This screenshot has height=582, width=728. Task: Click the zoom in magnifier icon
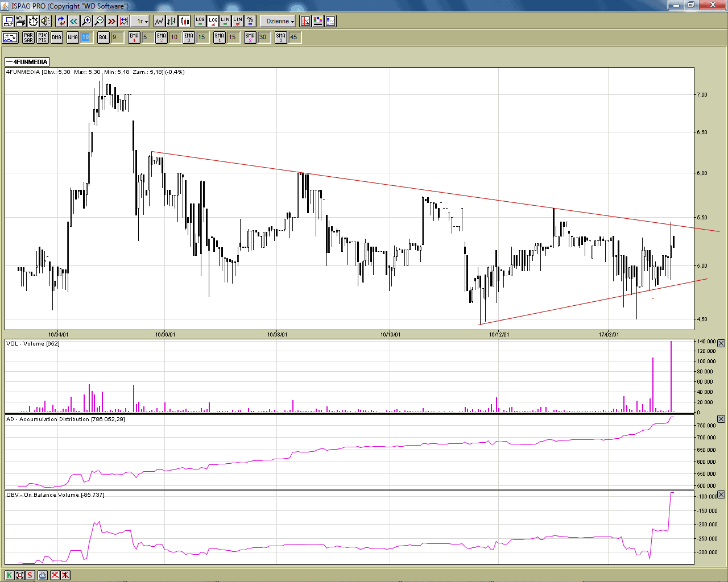86,21
